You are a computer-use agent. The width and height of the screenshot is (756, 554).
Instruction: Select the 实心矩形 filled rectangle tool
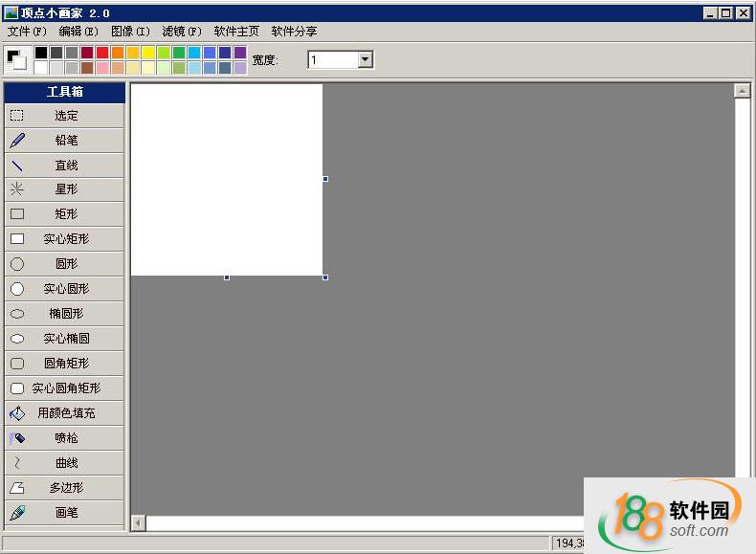pos(65,239)
